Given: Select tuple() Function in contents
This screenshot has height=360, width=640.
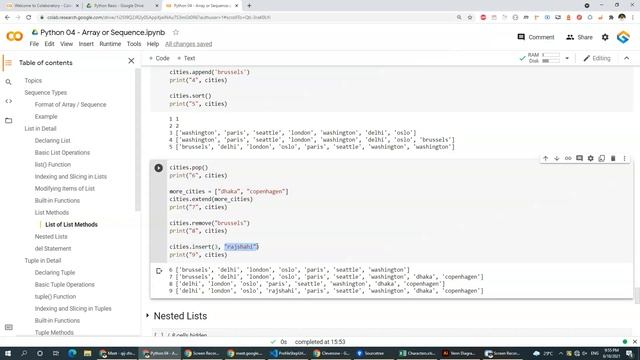Looking at the screenshot, I should click(56, 297).
